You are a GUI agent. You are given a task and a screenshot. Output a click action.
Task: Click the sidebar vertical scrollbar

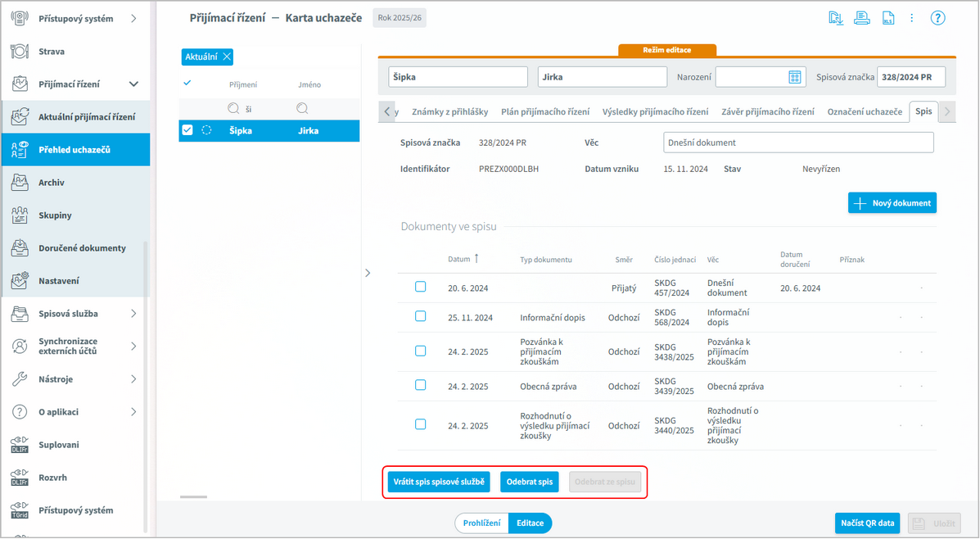click(x=147, y=387)
